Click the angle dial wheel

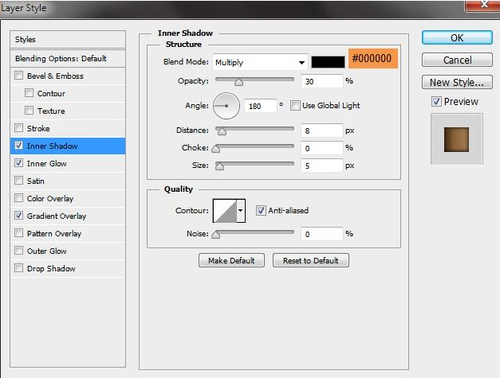point(226,106)
